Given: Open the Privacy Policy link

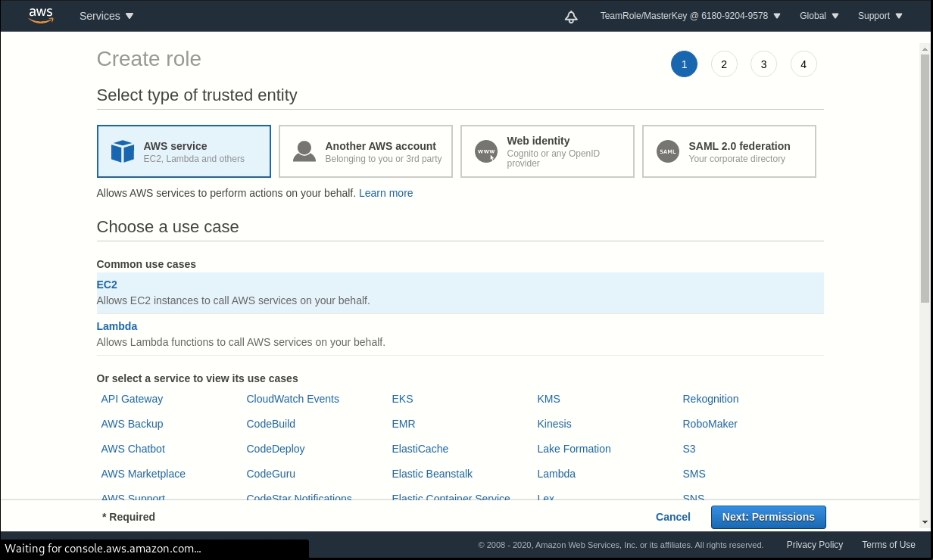Looking at the screenshot, I should (x=814, y=545).
